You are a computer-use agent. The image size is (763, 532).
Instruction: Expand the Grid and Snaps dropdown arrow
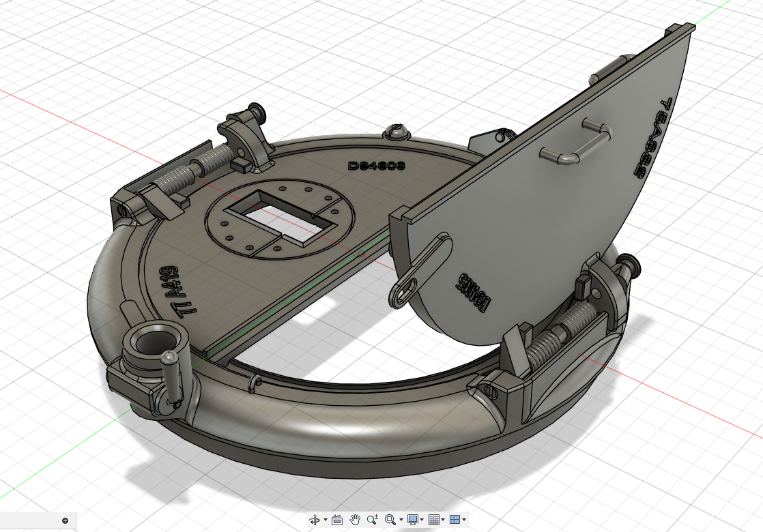pyautogui.click(x=443, y=520)
